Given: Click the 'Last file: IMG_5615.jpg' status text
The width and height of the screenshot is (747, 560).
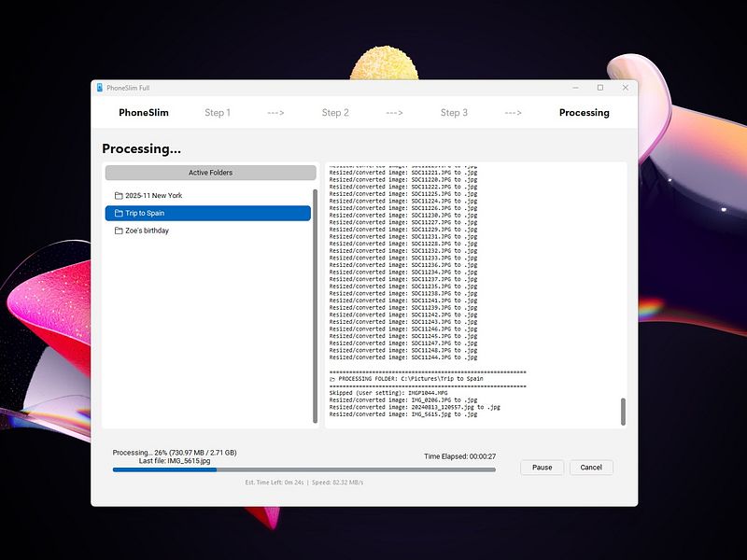Looking at the screenshot, I should pos(175,461).
